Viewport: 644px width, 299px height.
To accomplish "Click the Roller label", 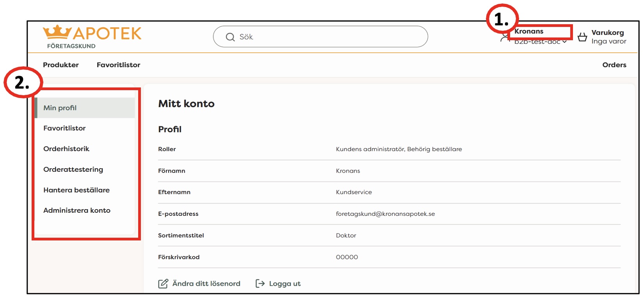I will (x=167, y=149).
